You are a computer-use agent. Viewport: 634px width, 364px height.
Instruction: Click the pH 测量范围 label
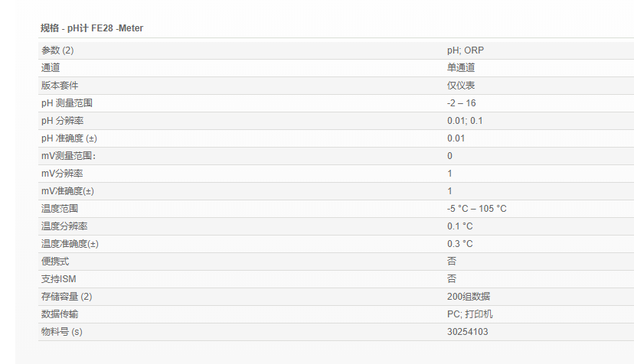(67, 103)
